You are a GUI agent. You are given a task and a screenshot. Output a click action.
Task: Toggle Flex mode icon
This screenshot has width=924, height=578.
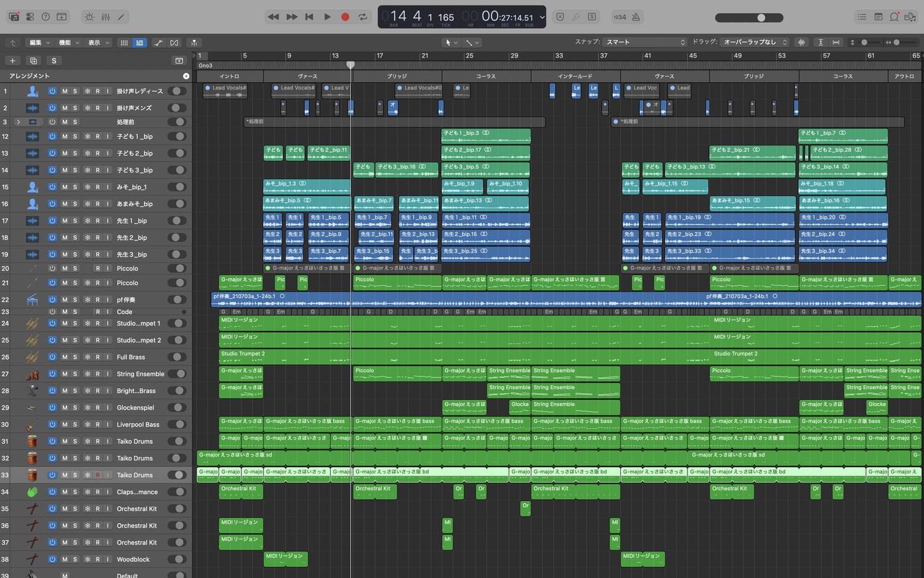[174, 43]
